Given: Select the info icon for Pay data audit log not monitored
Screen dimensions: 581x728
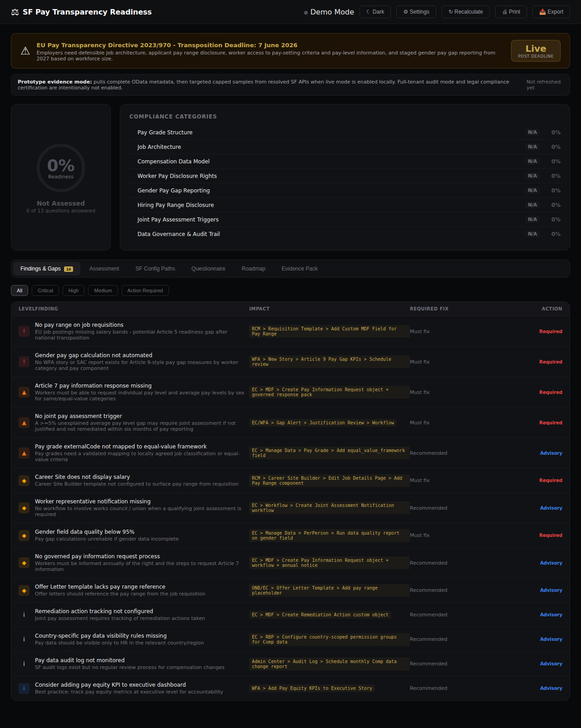Looking at the screenshot, I should click(24, 664).
